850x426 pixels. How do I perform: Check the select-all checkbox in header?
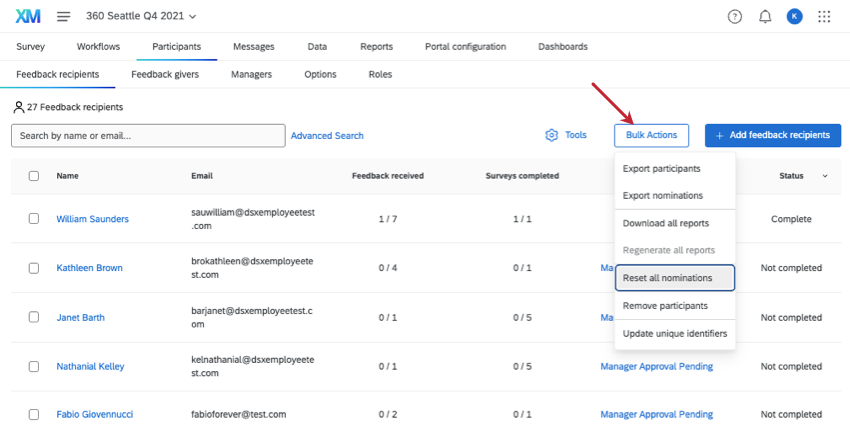coord(34,176)
